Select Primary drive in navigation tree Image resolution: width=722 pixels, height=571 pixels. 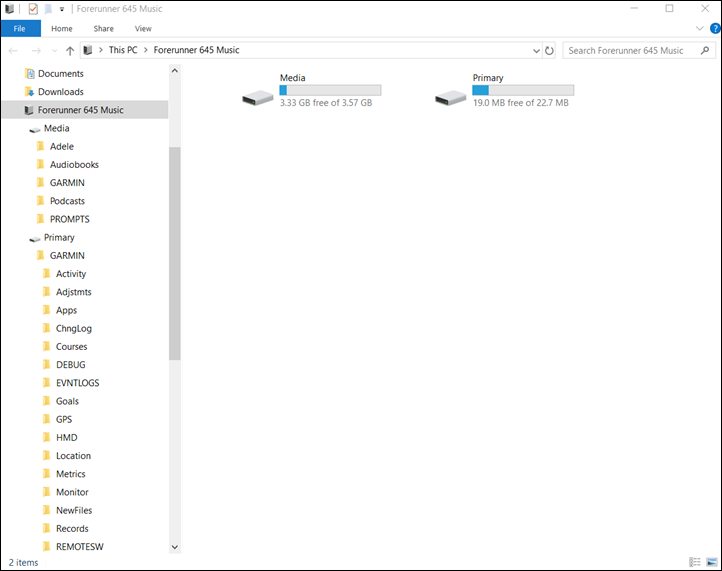(x=59, y=238)
